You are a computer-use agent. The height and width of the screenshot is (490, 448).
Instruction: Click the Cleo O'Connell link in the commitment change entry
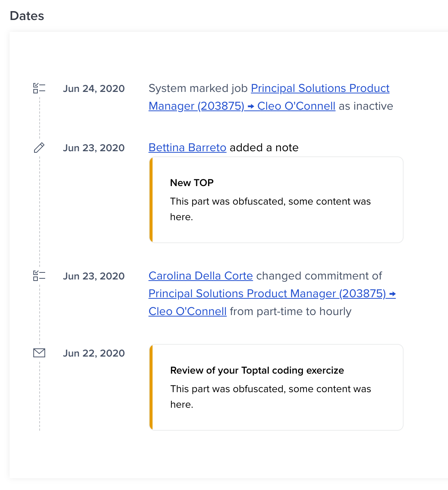coord(187,311)
